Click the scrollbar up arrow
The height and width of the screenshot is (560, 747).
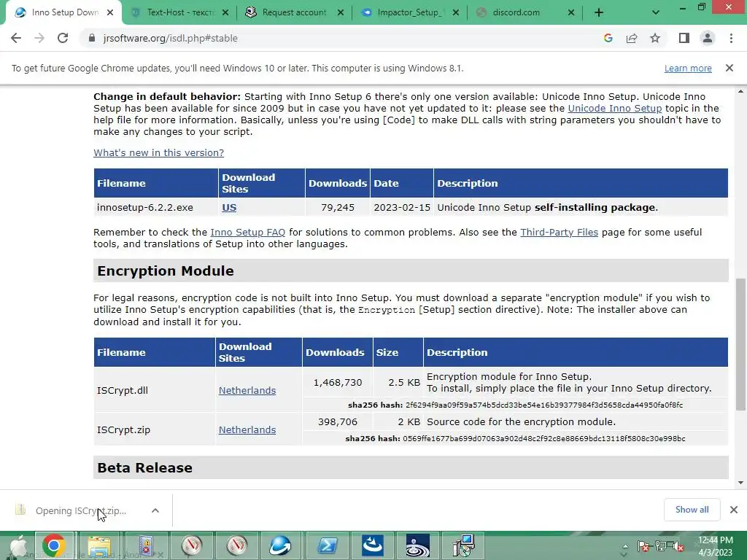tap(740, 90)
